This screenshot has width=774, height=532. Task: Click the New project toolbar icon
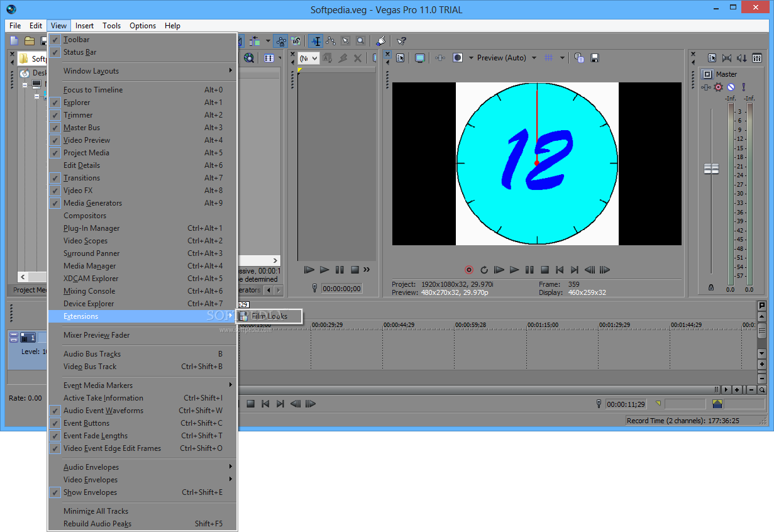pos(14,41)
